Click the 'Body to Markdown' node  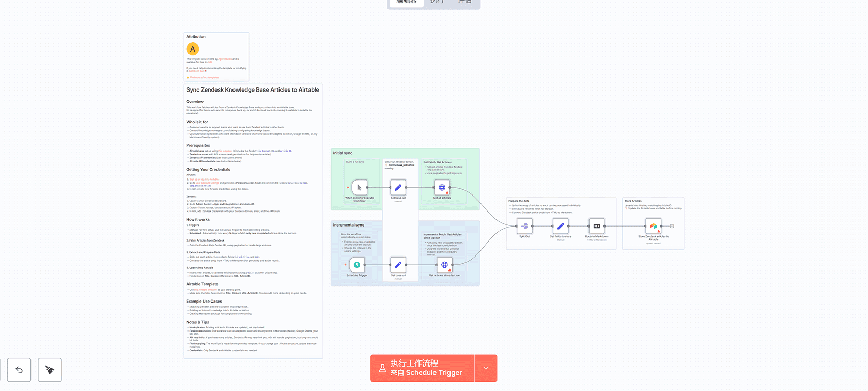click(597, 226)
